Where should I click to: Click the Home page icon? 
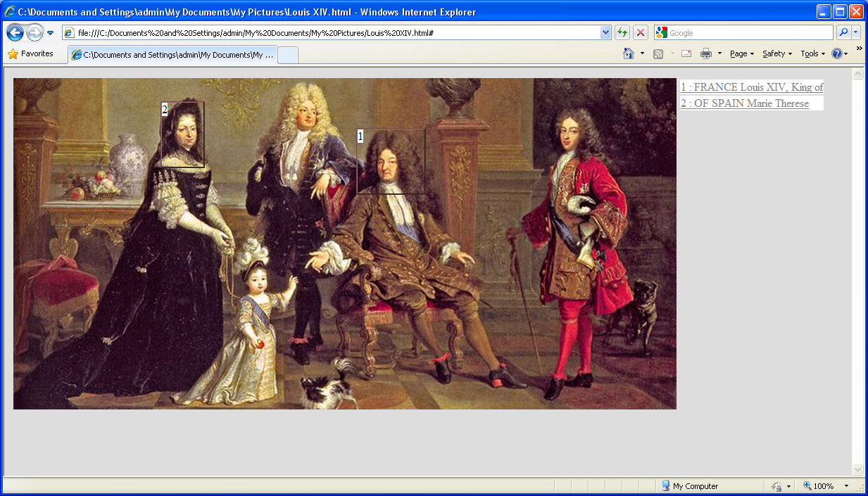pyautogui.click(x=629, y=53)
